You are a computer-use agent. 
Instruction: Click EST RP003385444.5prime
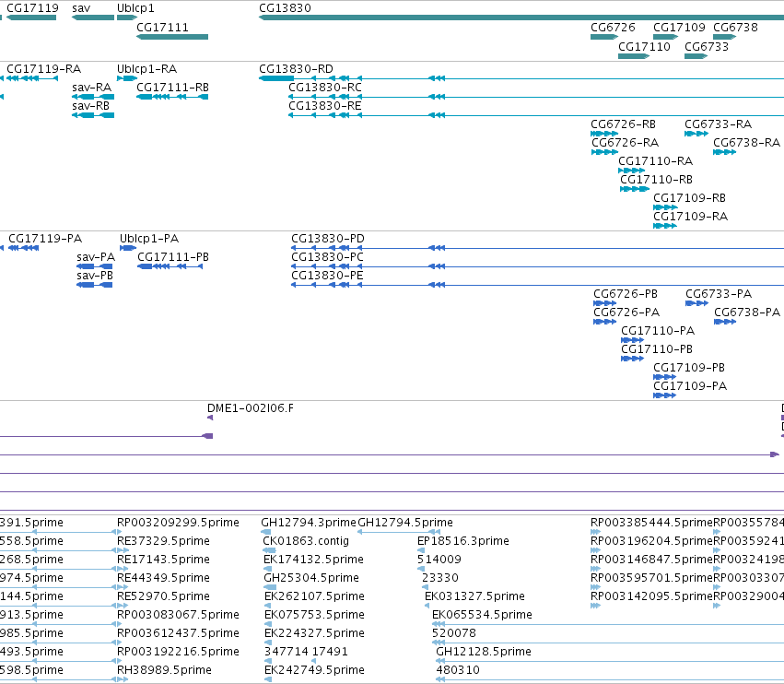[x=651, y=523]
